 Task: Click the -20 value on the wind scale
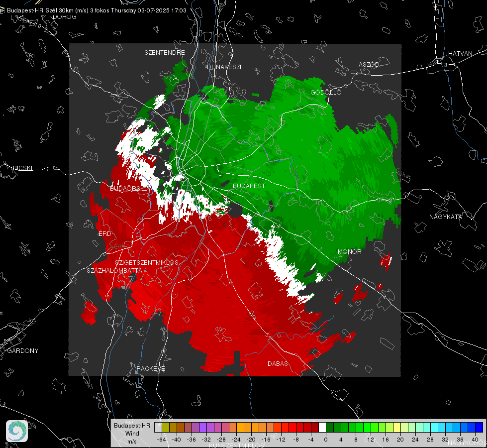[251, 440]
